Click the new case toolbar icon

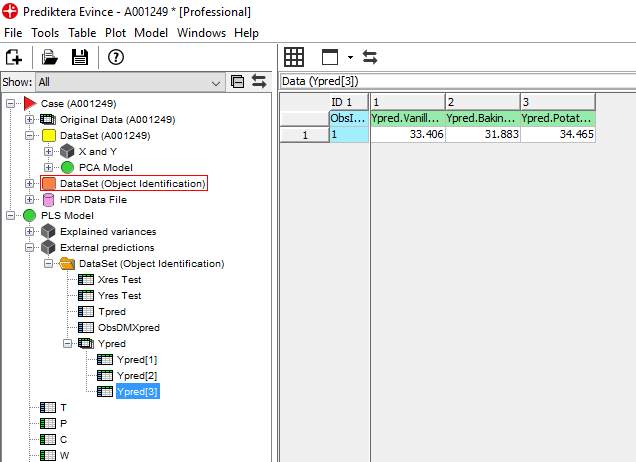[x=14, y=57]
